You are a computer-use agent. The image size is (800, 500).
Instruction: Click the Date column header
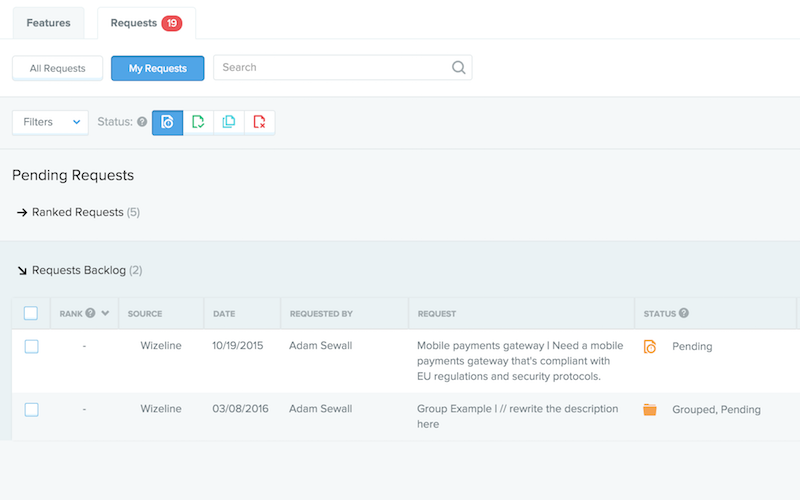pyautogui.click(x=224, y=314)
